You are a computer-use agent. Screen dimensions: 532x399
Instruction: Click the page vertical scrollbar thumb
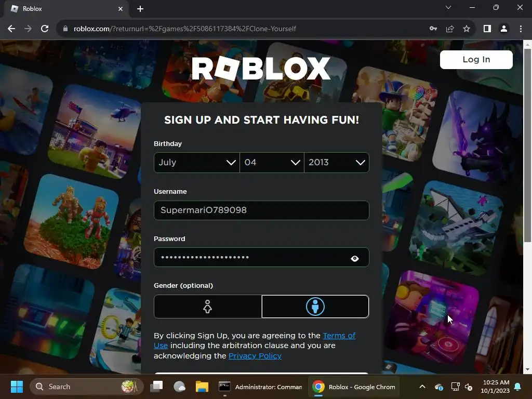[527, 145]
